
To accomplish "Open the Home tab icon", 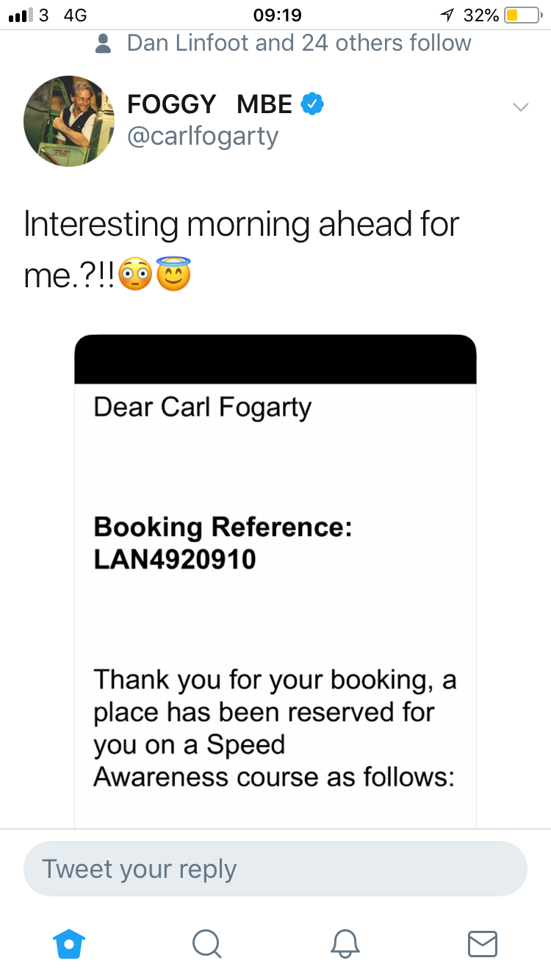I will pyautogui.click(x=69, y=943).
